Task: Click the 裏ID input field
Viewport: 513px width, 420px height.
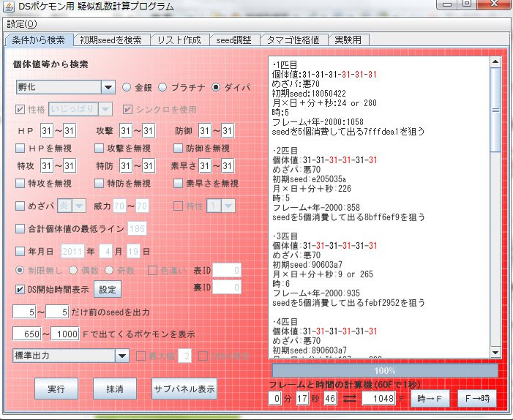Action: click(227, 288)
